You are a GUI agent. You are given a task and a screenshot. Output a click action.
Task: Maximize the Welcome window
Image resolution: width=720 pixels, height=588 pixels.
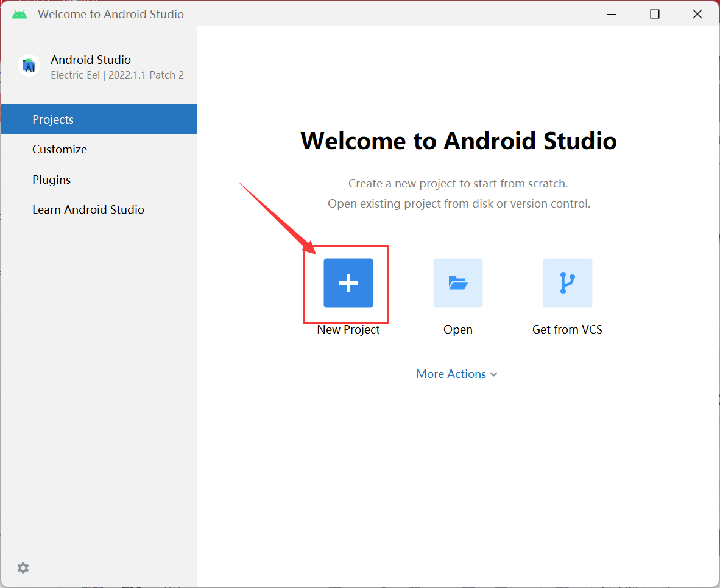(x=655, y=14)
